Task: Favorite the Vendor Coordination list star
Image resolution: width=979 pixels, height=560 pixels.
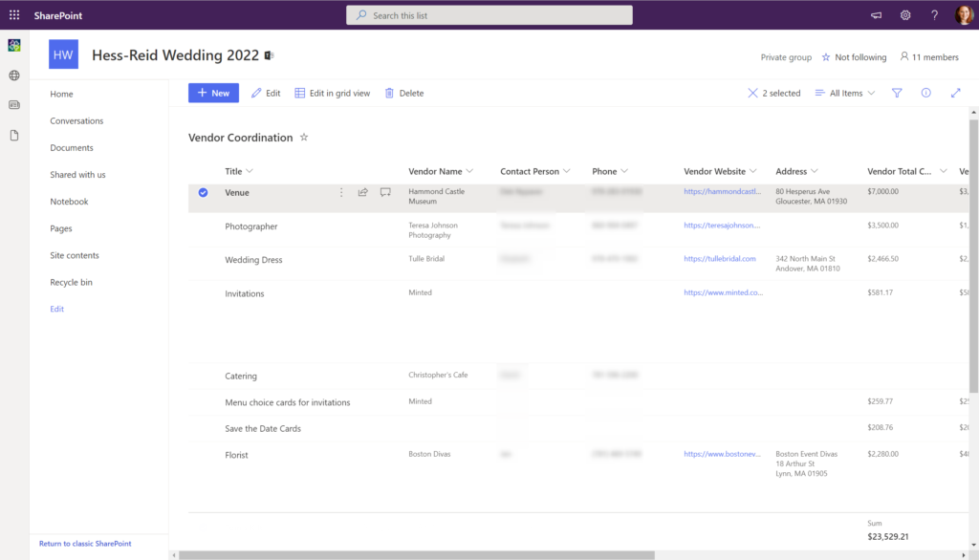Action: point(304,138)
